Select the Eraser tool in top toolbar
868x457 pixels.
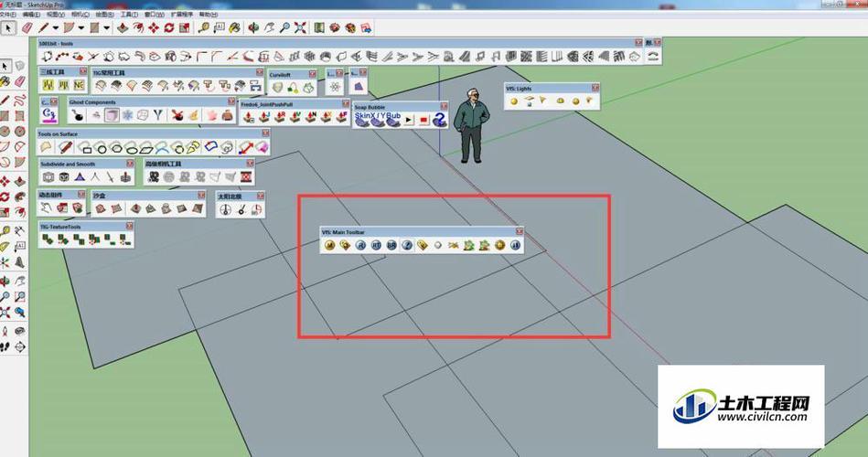click(x=28, y=28)
